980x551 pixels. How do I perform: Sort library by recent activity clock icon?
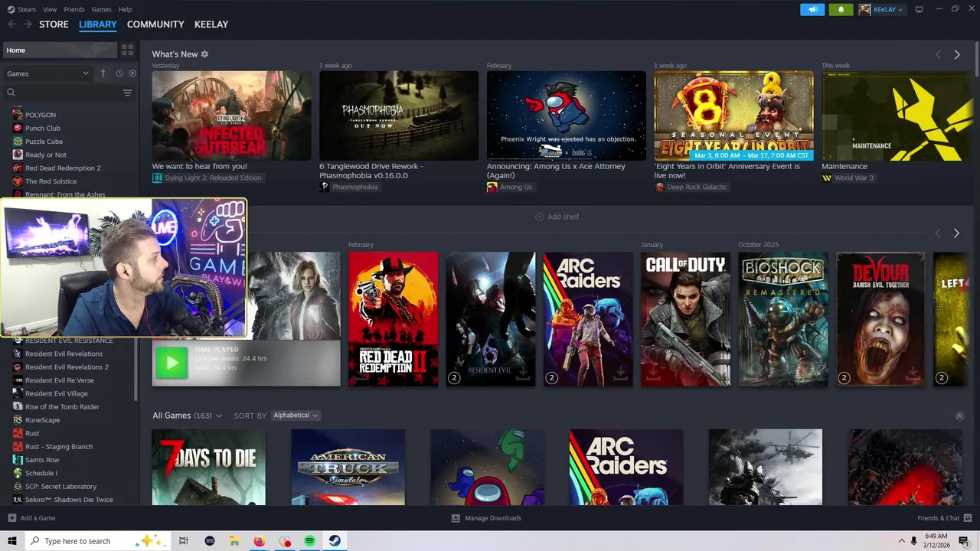[119, 73]
